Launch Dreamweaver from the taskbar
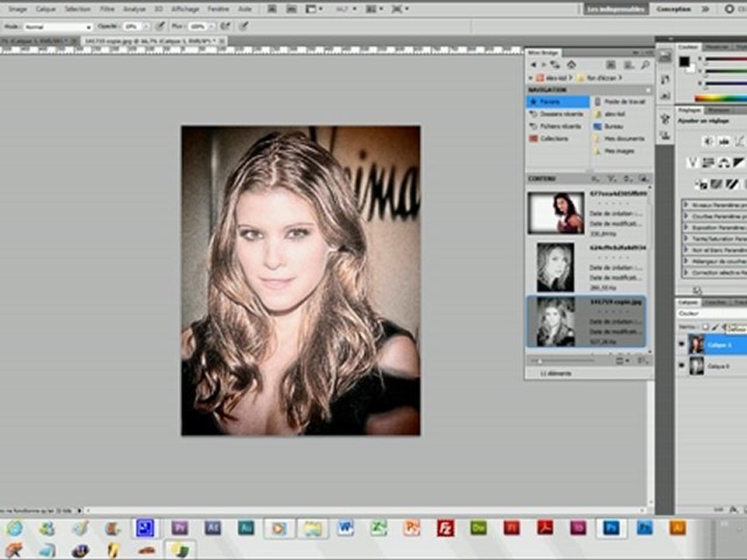The width and height of the screenshot is (747, 560). [x=479, y=527]
